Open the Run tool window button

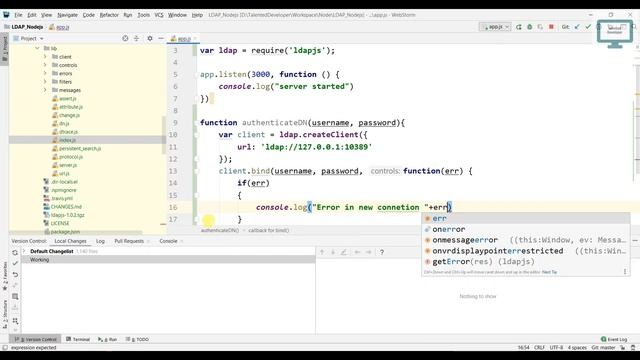tap(108, 339)
